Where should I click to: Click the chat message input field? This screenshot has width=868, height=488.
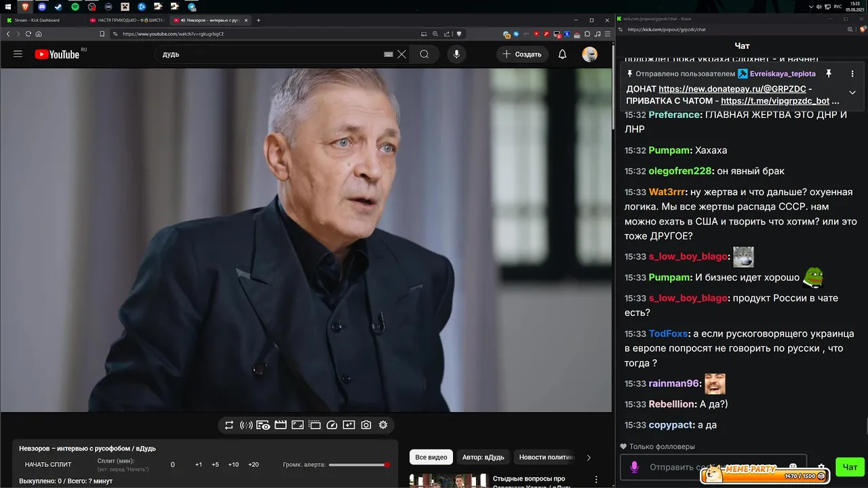(713, 467)
